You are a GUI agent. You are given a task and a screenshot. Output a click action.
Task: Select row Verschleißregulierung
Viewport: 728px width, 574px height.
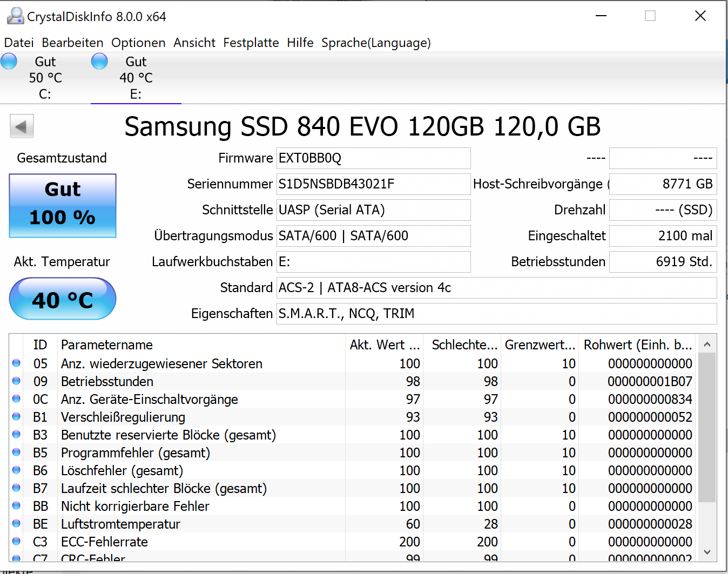tap(353, 417)
